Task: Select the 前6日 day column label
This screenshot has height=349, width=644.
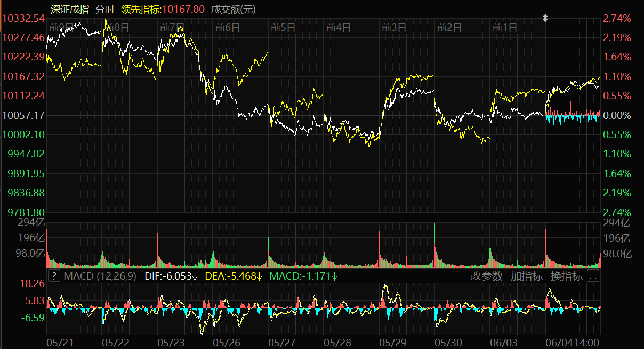Action: [x=228, y=27]
